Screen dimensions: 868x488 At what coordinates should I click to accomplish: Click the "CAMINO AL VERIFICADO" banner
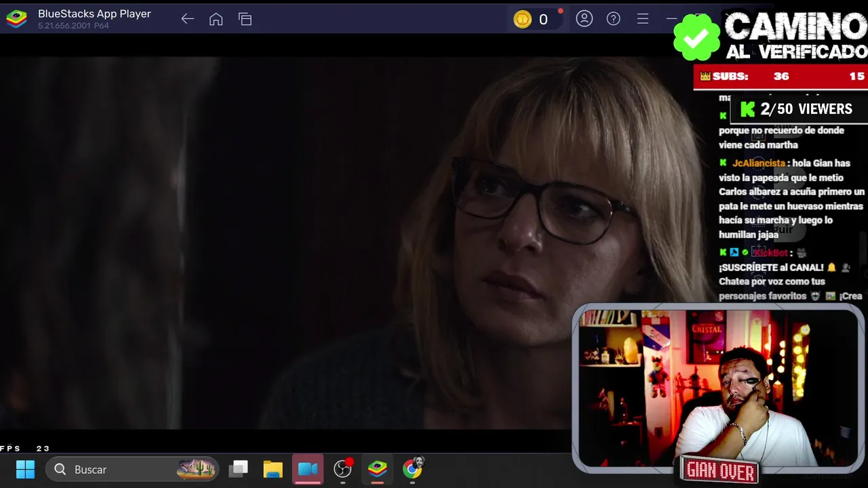796,37
